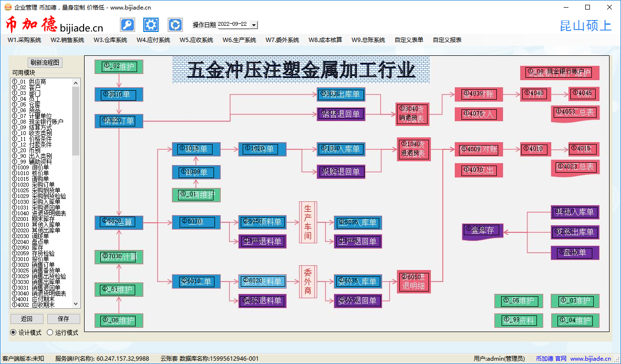Click 其他出库单 flowchart node
This screenshot has width=621, height=364.
click(575, 232)
